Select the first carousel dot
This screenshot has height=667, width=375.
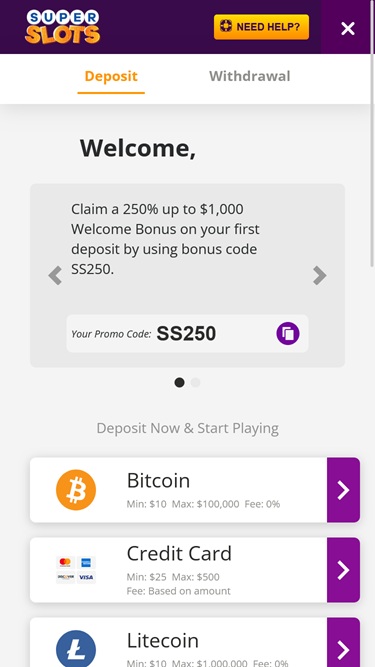(179, 382)
